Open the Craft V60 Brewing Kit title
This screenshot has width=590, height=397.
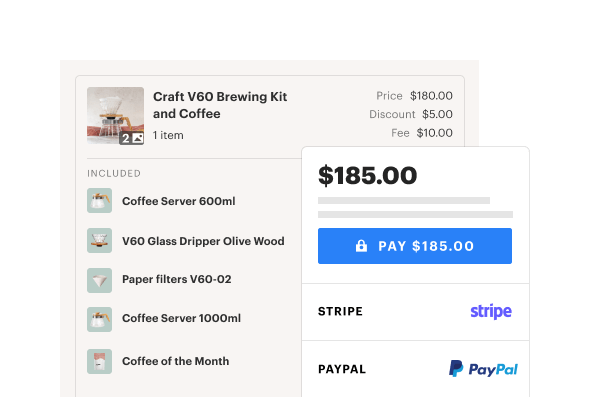220,105
